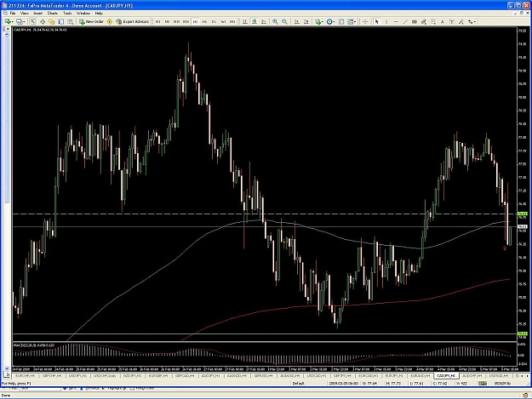The width and height of the screenshot is (532, 399).
Task: Click the Default profile in status bar
Action: (x=298, y=384)
